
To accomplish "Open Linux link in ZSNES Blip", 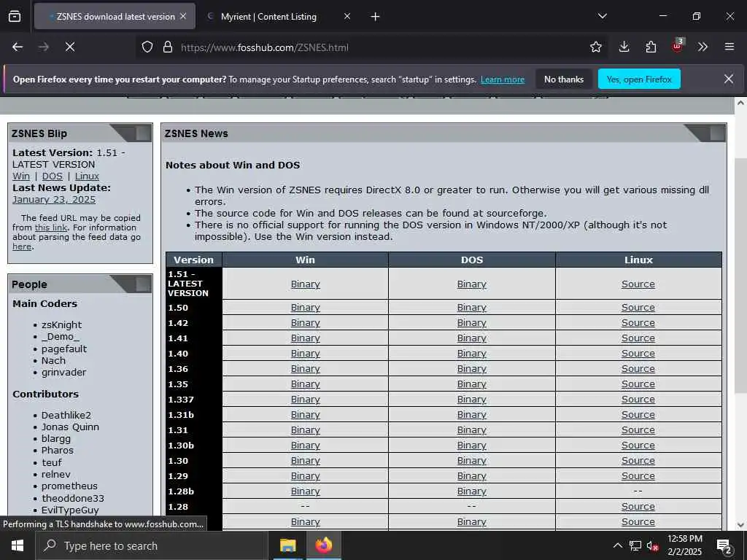I will pos(87,176).
